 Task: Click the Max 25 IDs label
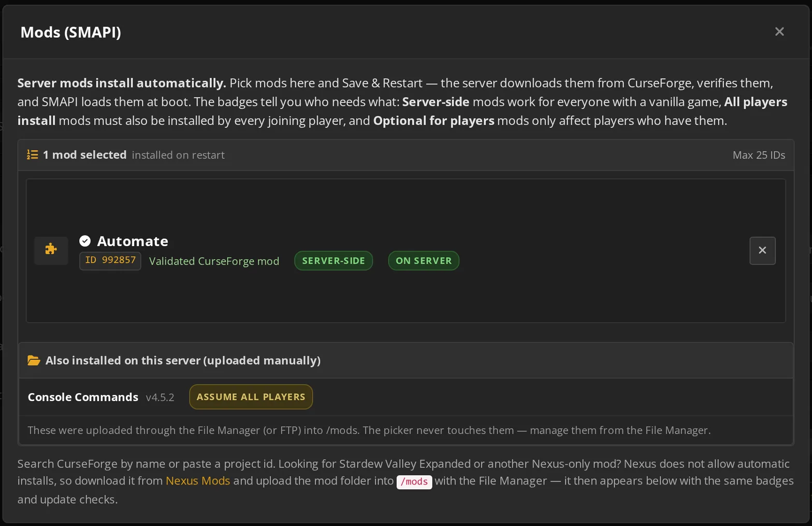[x=759, y=155]
